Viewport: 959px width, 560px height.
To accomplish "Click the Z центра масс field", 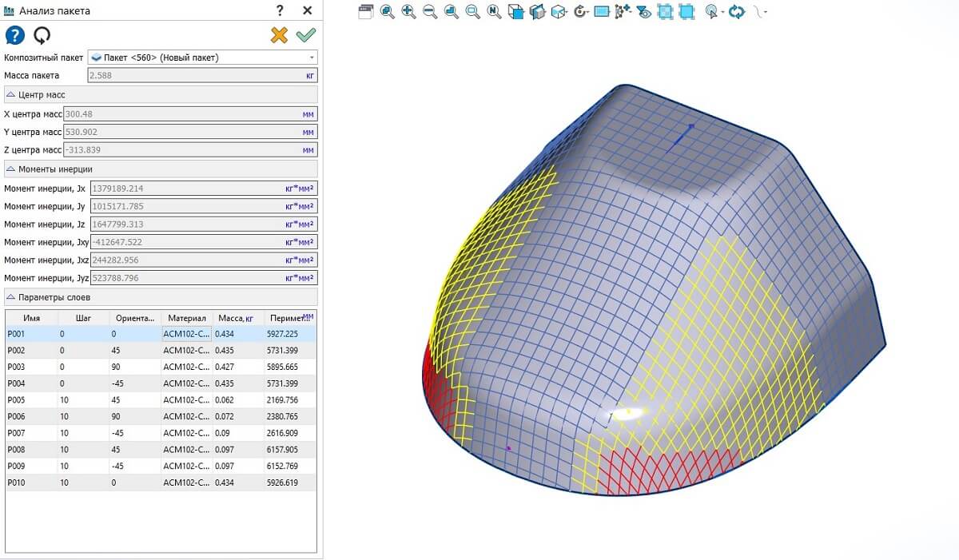I will point(190,149).
